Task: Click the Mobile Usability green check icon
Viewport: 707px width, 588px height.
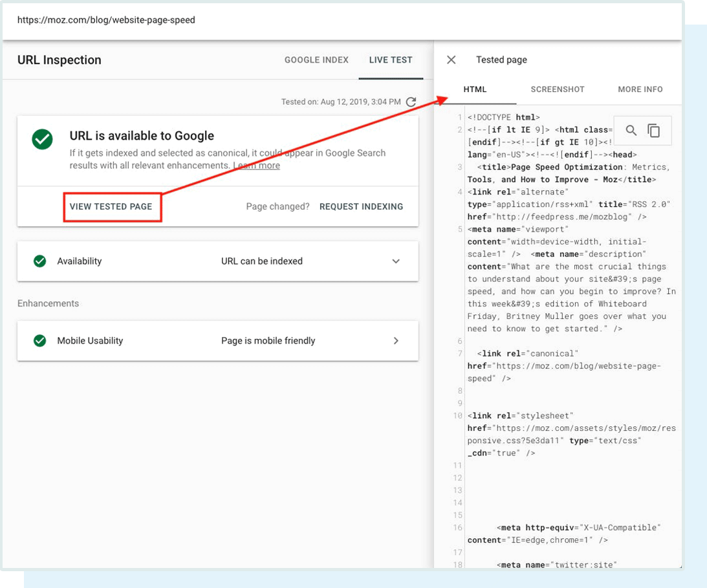Action: [x=39, y=341]
